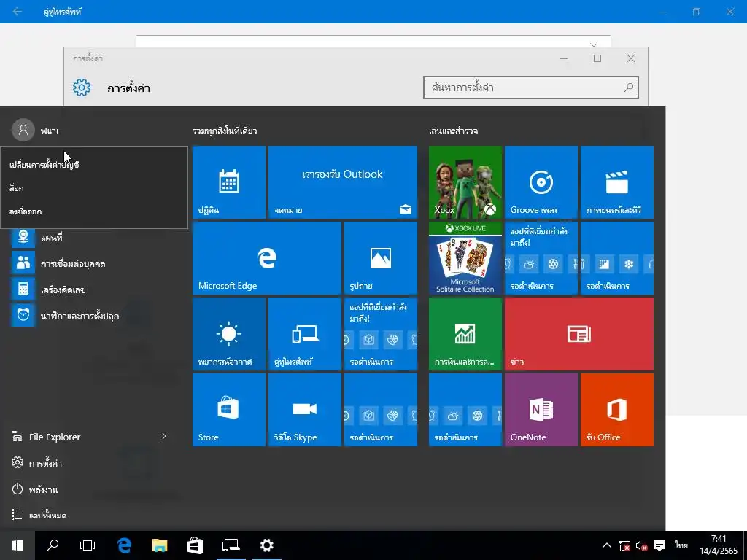747x560 pixels.
Task: Open the Movies & TV (ภาพยนตร์และทีวี) tile
Action: [617, 182]
